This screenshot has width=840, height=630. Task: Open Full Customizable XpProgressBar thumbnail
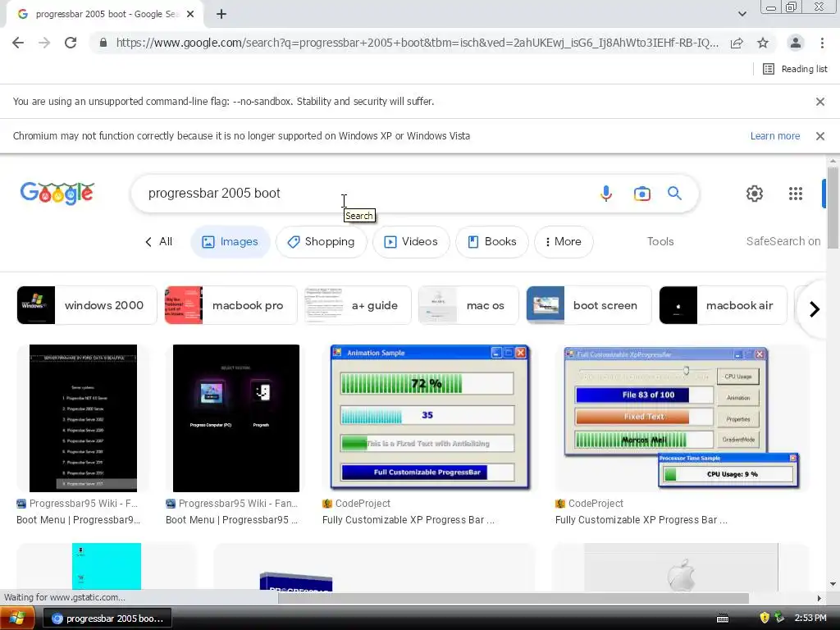click(682, 418)
